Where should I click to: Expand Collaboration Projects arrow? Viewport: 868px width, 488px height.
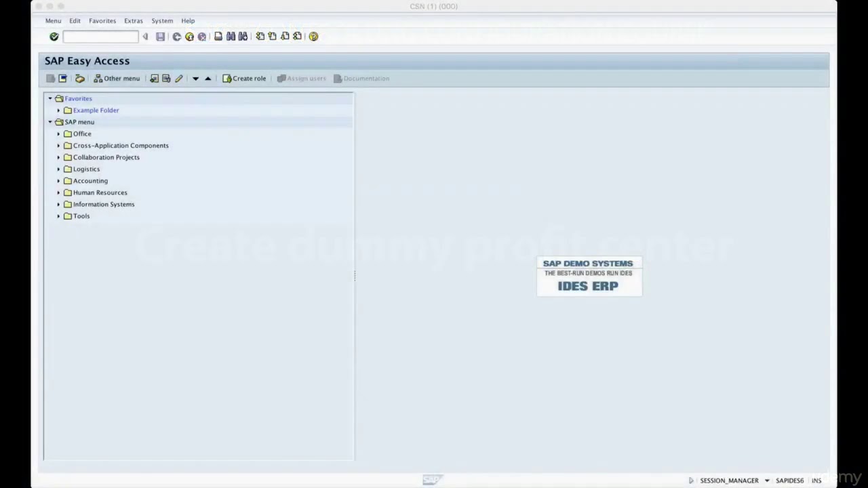58,157
